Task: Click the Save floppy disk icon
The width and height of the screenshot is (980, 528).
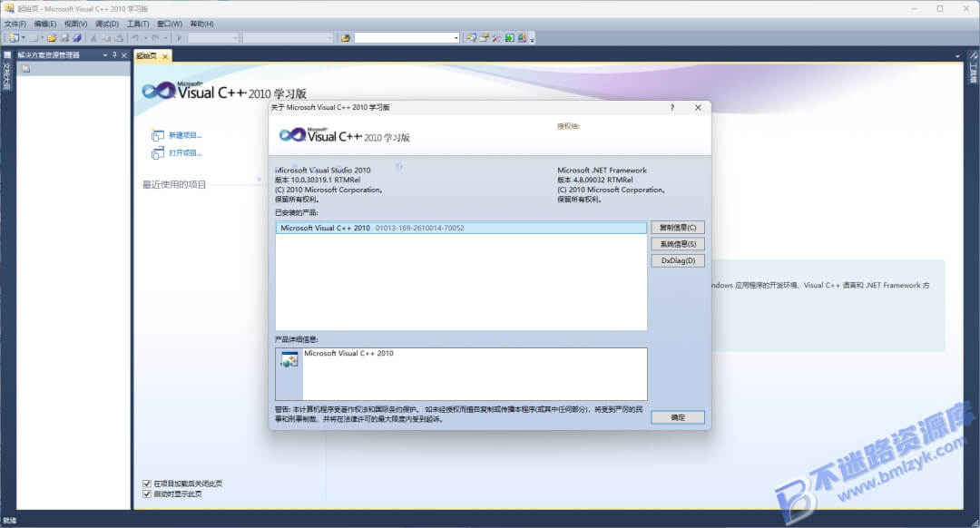Action: click(64, 38)
